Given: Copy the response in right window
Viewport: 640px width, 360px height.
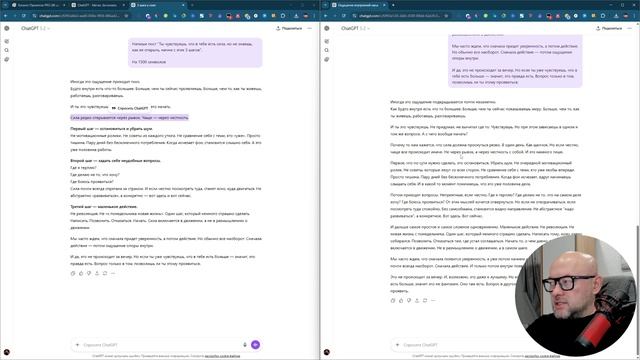Looking at the screenshot, I should (x=393, y=300).
